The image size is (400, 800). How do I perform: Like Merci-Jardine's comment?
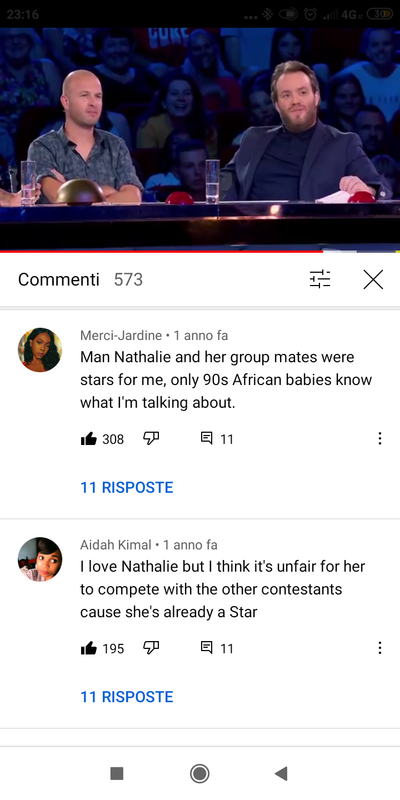(89, 439)
